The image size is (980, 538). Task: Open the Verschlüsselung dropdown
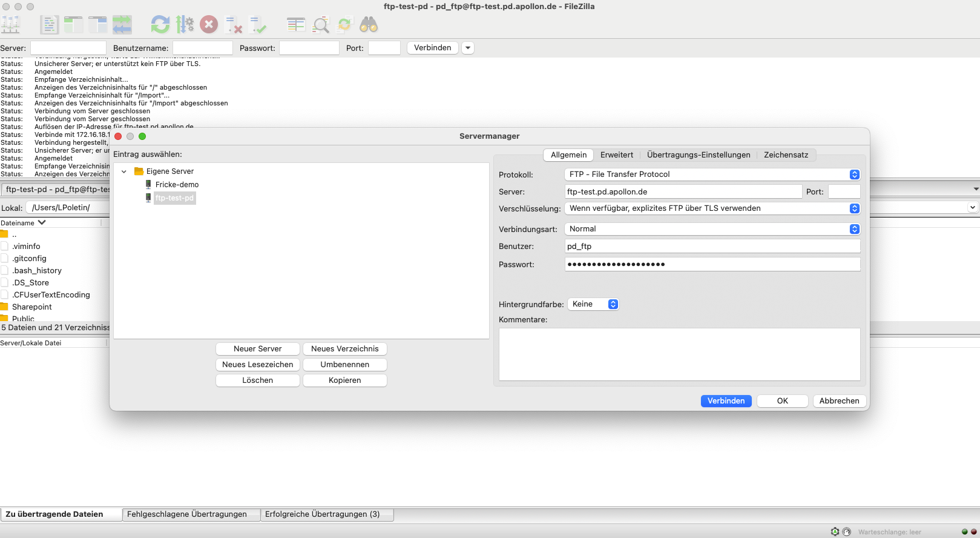click(712, 208)
